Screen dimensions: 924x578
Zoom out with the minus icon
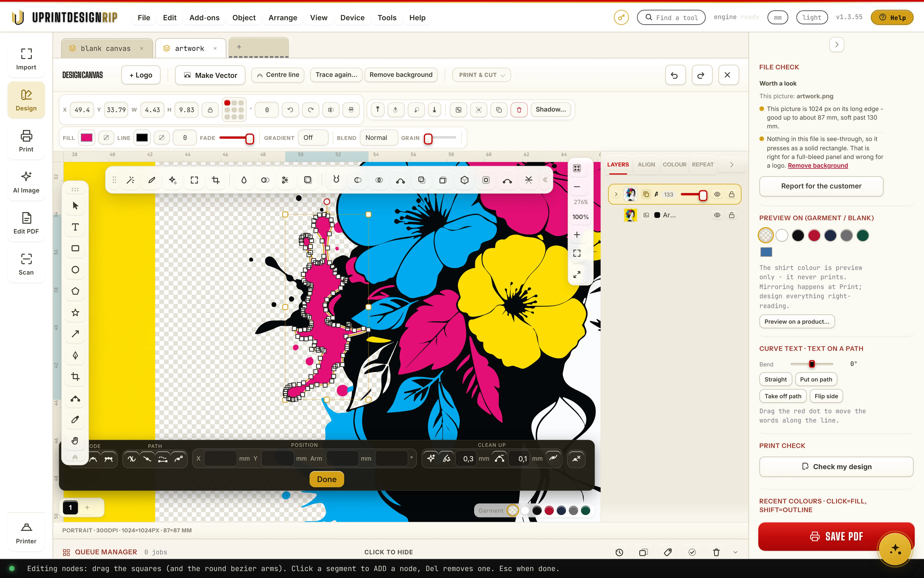click(x=577, y=187)
